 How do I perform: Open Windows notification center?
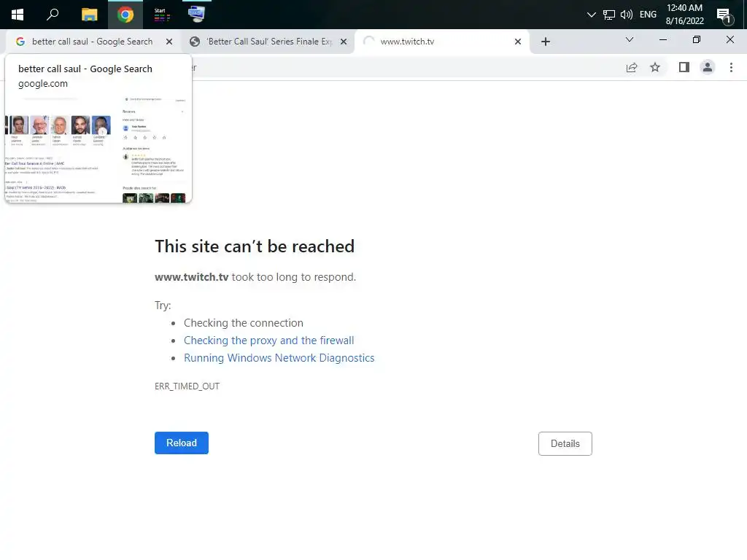coord(724,15)
